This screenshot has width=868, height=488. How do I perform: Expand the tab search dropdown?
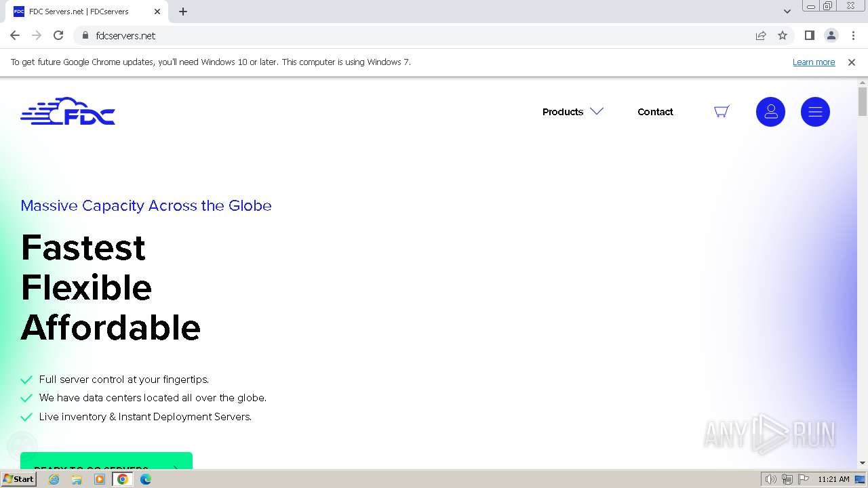(x=787, y=12)
